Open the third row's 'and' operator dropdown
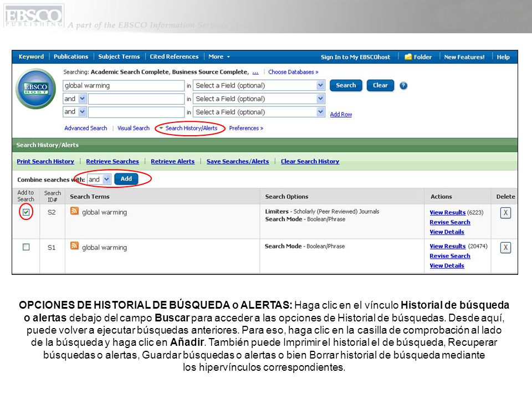 (x=75, y=111)
